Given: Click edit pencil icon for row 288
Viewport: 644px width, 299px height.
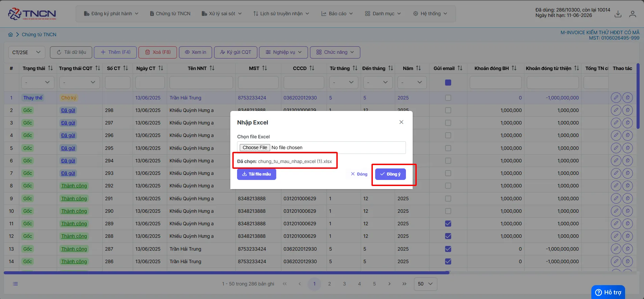Looking at the screenshot, I should [616, 236].
